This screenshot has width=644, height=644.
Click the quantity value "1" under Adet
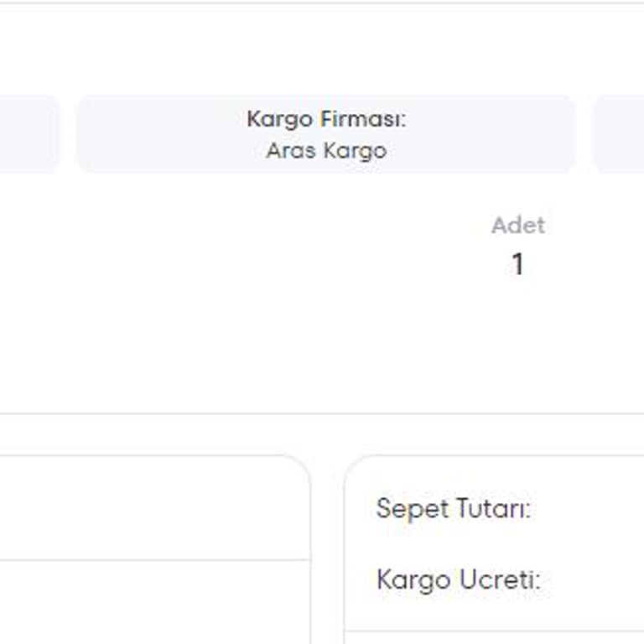click(517, 265)
